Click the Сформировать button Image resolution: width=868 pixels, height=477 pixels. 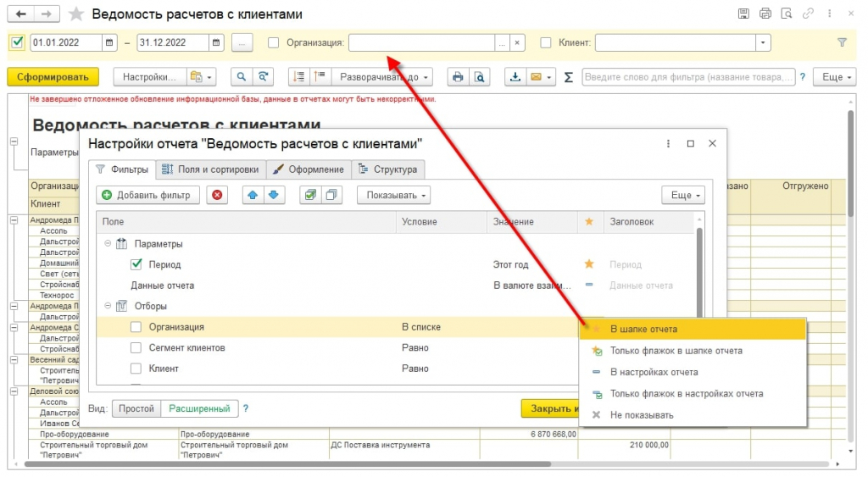[53, 77]
